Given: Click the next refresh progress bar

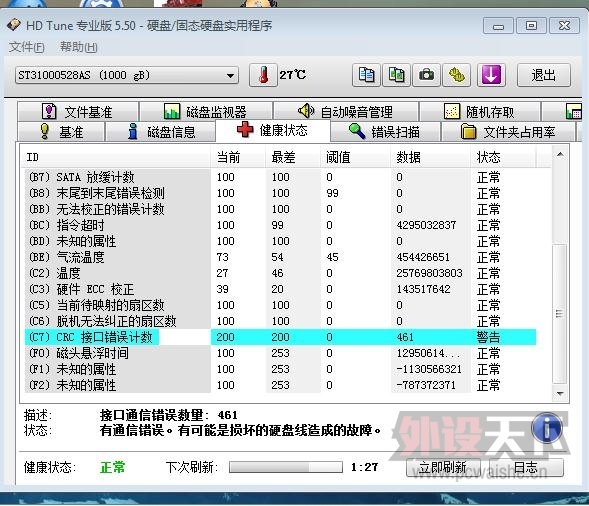Looking at the screenshot, I should click(x=285, y=467).
